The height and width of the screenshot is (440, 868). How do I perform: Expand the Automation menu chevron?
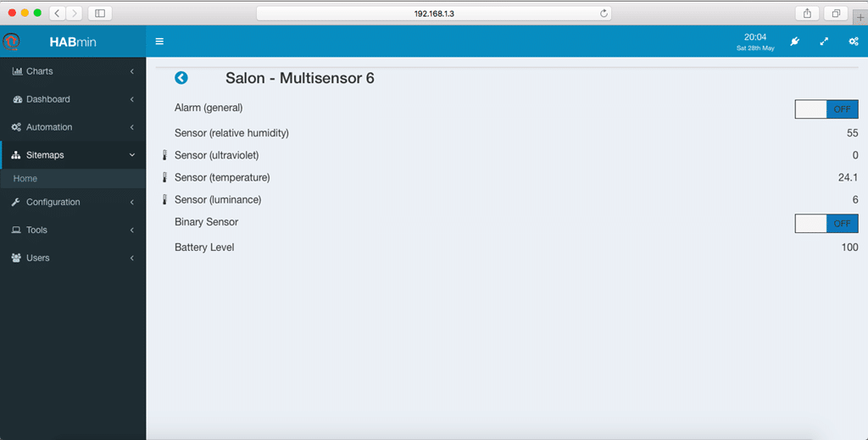(x=131, y=127)
